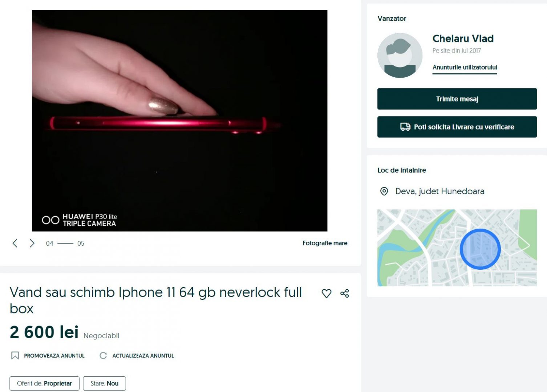Open seller name Chelaru Vlad
The height and width of the screenshot is (392, 547).
point(463,38)
